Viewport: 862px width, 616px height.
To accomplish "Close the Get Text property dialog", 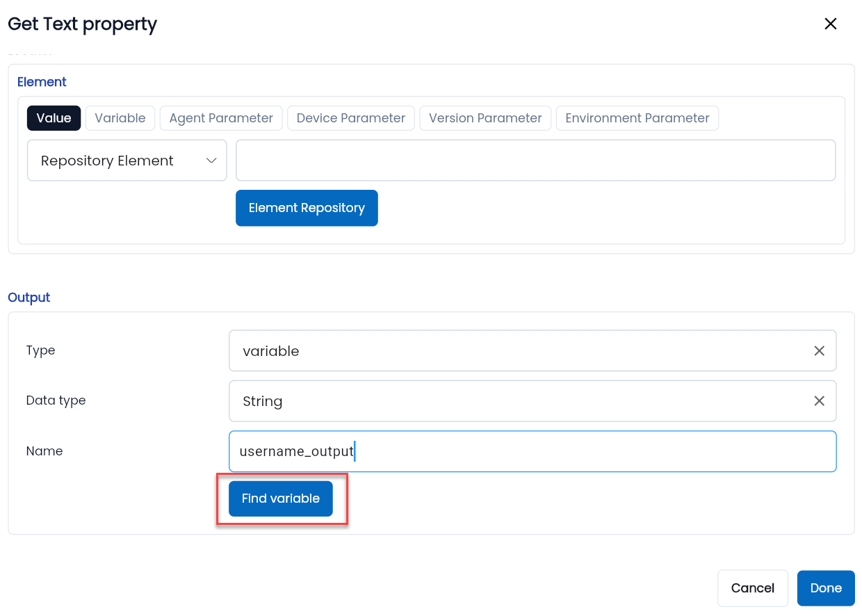I will click(830, 24).
